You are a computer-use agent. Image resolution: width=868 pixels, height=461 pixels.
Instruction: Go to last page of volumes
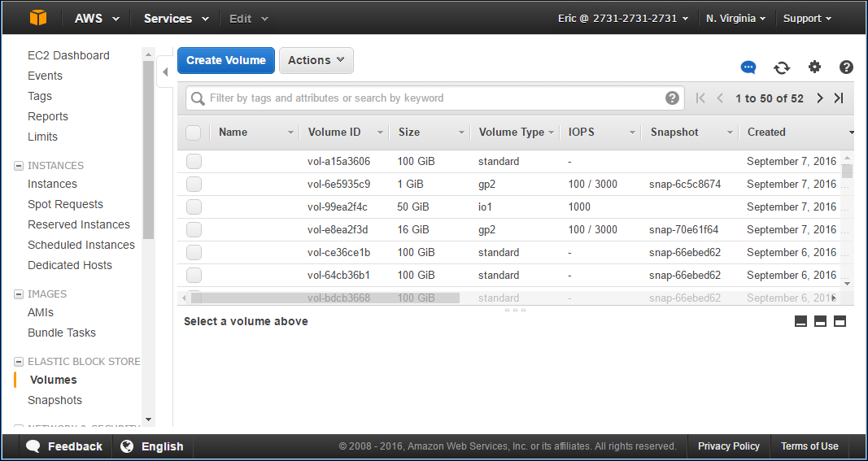point(839,98)
